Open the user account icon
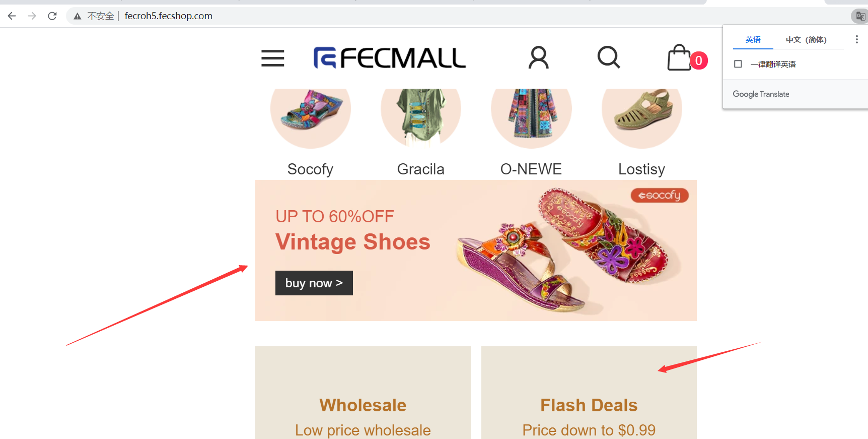868x439 pixels. [x=538, y=58]
